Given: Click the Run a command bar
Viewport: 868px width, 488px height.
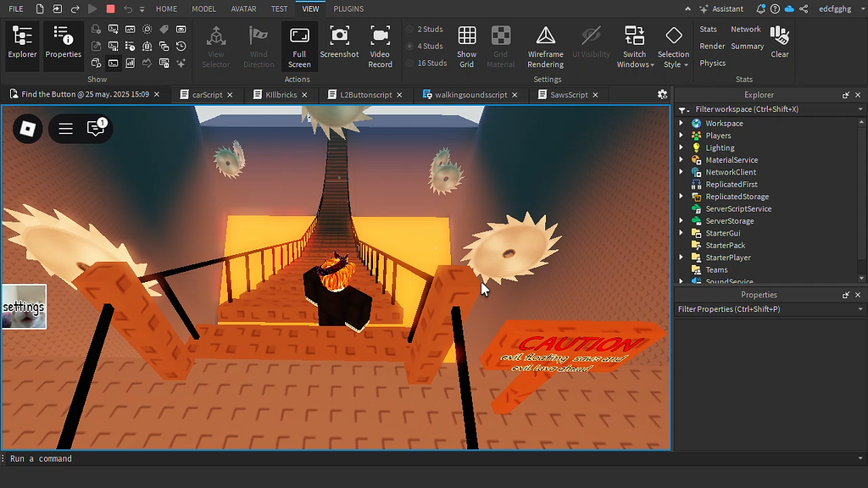Looking at the screenshot, I should [339, 458].
